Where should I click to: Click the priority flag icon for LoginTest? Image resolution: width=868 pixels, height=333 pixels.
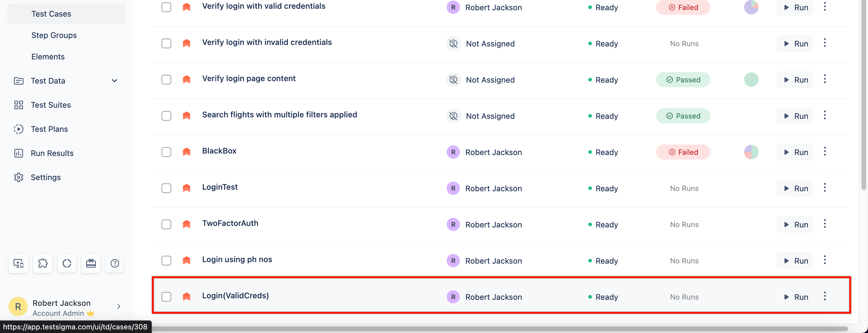[x=187, y=188]
